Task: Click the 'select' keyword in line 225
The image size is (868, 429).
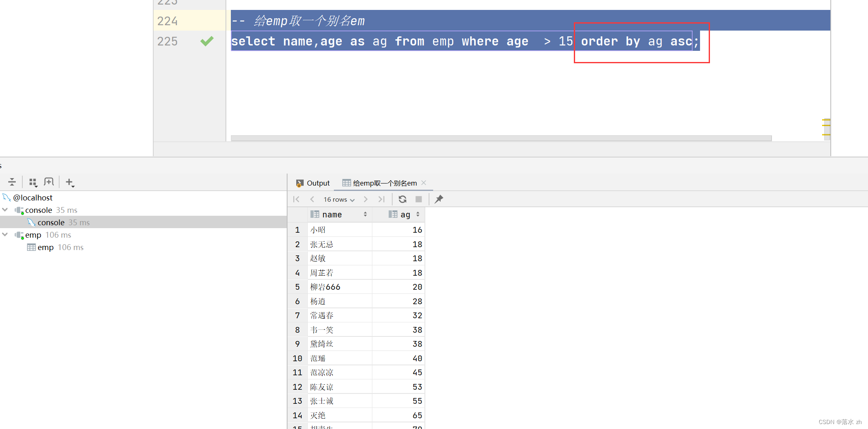Action: [253, 41]
